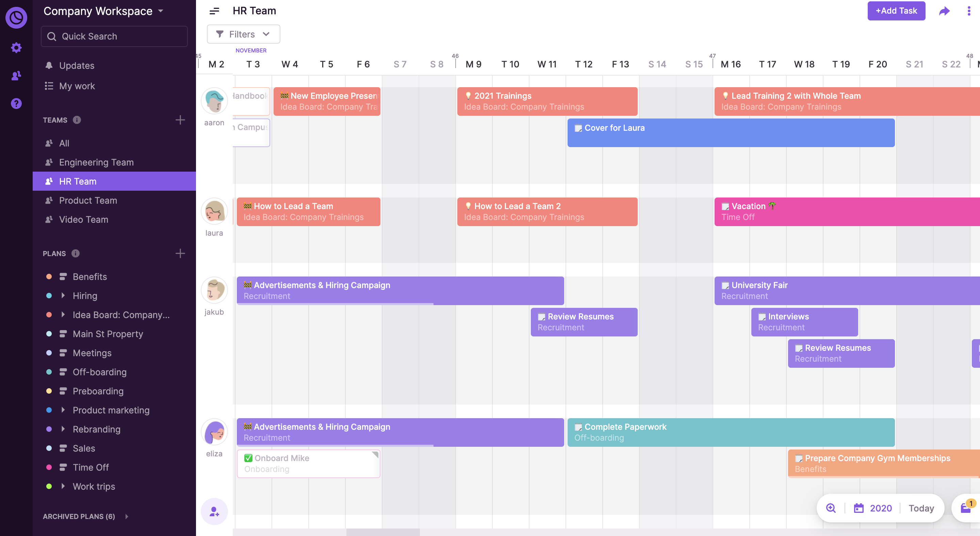Expand the Product marketing plan tree
980x536 pixels.
pos(63,410)
